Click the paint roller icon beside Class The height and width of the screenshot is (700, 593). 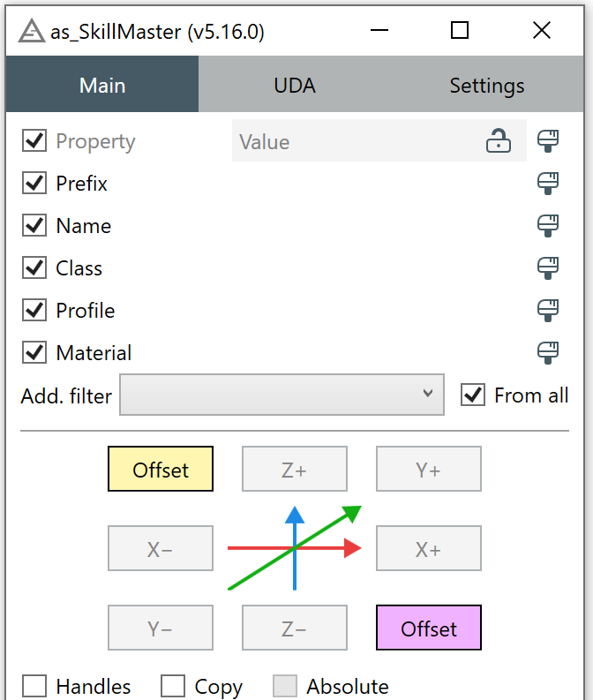click(x=548, y=268)
